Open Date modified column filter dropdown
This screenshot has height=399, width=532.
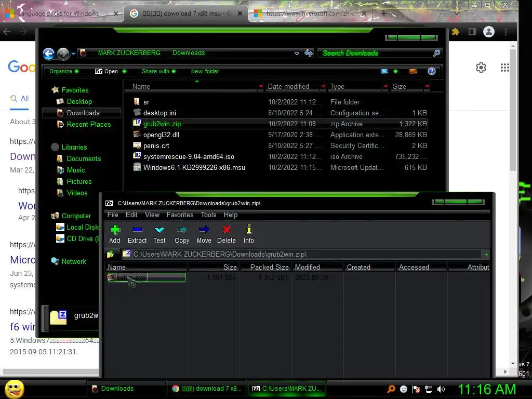(x=323, y=87)
